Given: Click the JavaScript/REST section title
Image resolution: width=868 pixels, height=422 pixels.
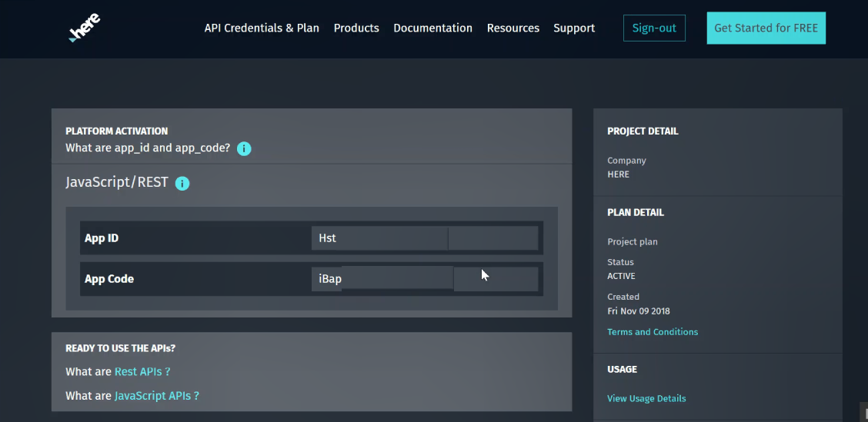Looking at the screenshot, I should (x=117, y=182).
